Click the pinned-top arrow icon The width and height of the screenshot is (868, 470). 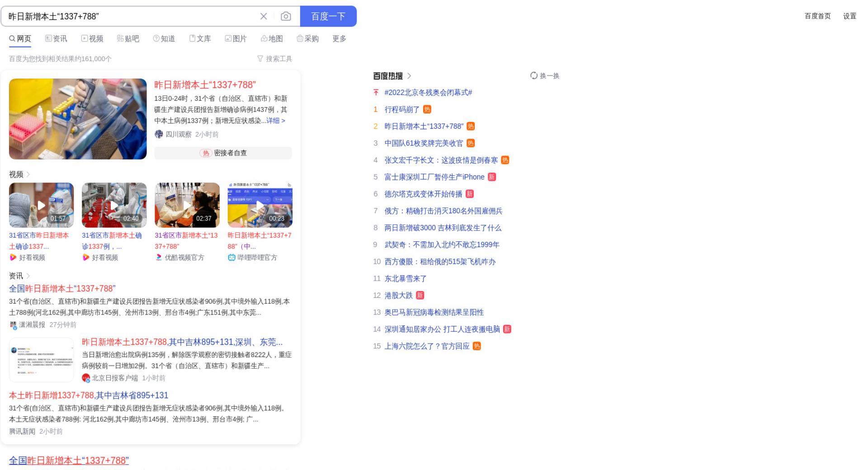click(x=376, y=93)
